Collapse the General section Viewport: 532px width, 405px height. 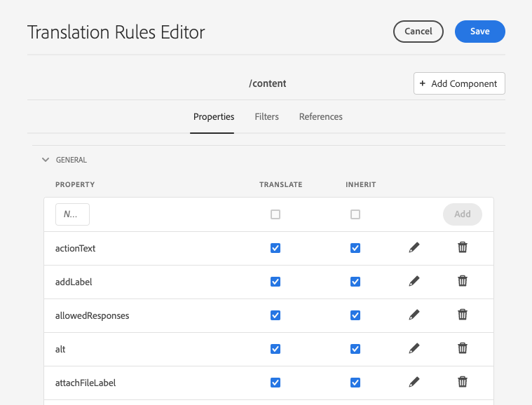[46, 160]
